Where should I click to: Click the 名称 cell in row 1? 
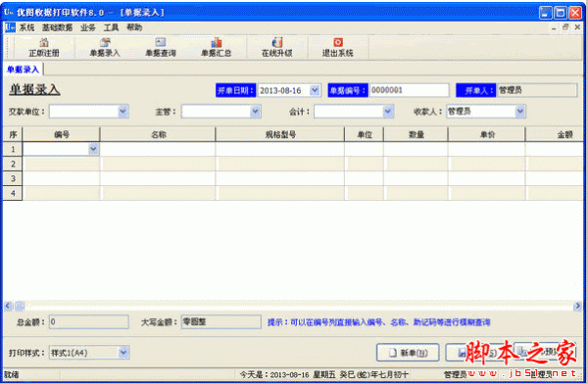coord(158,149)
